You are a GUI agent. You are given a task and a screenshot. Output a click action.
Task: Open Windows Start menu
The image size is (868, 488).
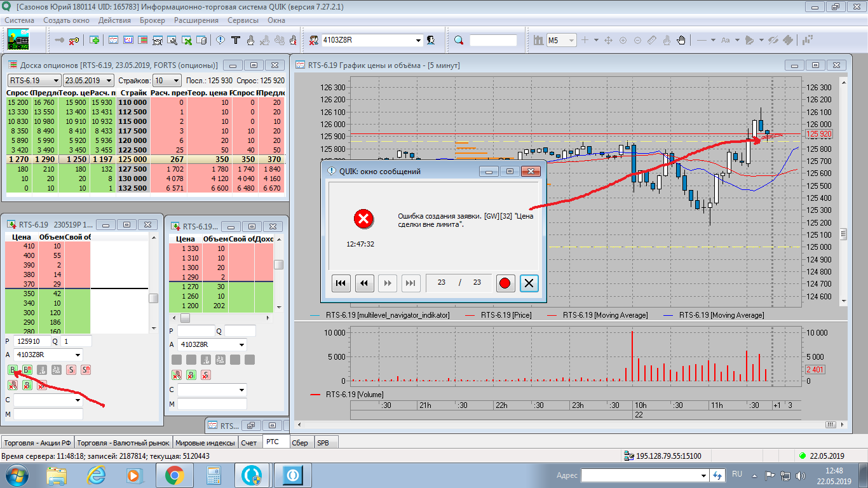pyautogui.click(x=16, y=475)
